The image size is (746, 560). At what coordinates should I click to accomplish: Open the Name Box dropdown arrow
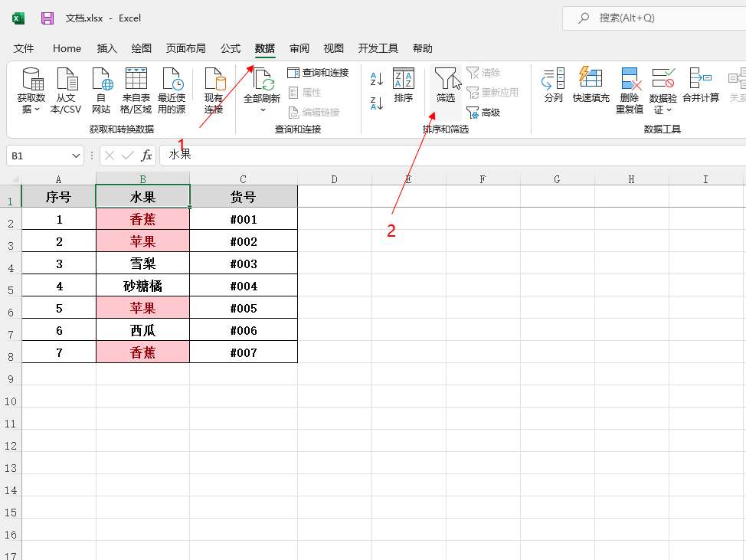tap(76, 156)
